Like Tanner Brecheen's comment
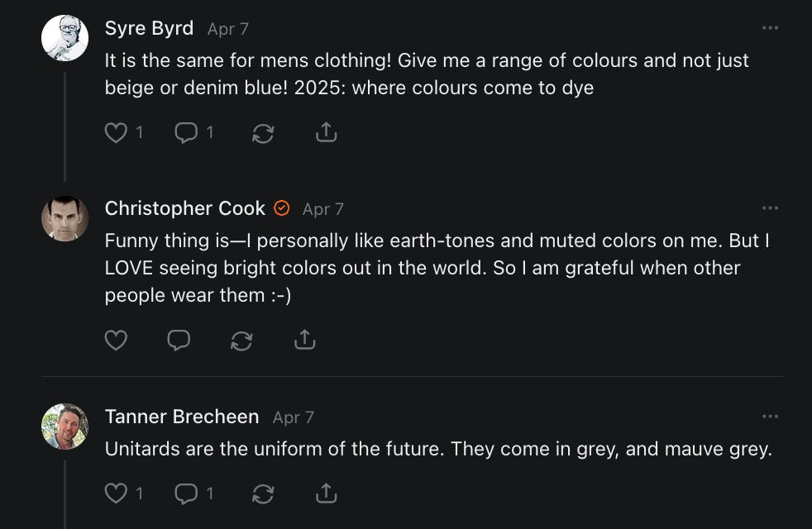Viewport: 812px width, 529px height. click(x=116, y=493)
